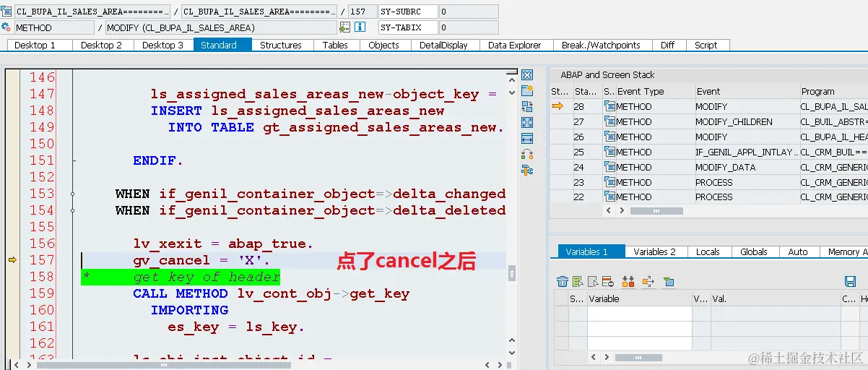The image size is (868, 370).
Task: Click the filter/layout icon in Variables toolbar
Action: tap(669, 282)
